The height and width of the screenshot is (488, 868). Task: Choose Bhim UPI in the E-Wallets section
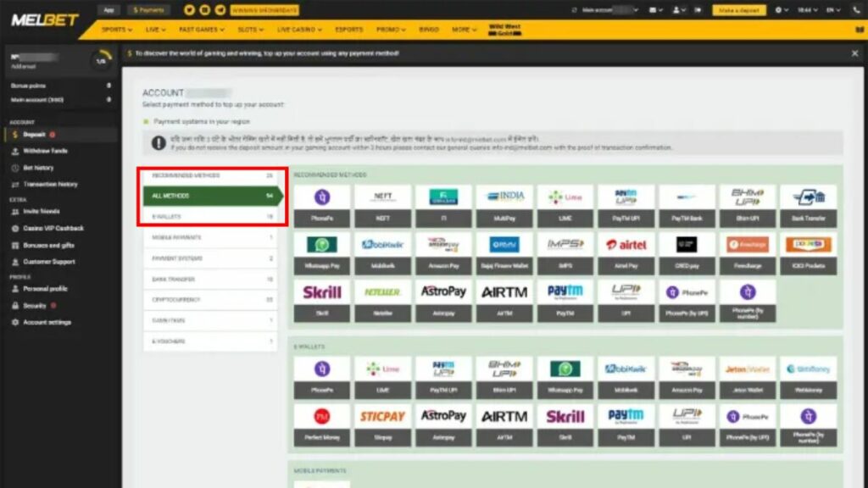[x=504, y=378]
